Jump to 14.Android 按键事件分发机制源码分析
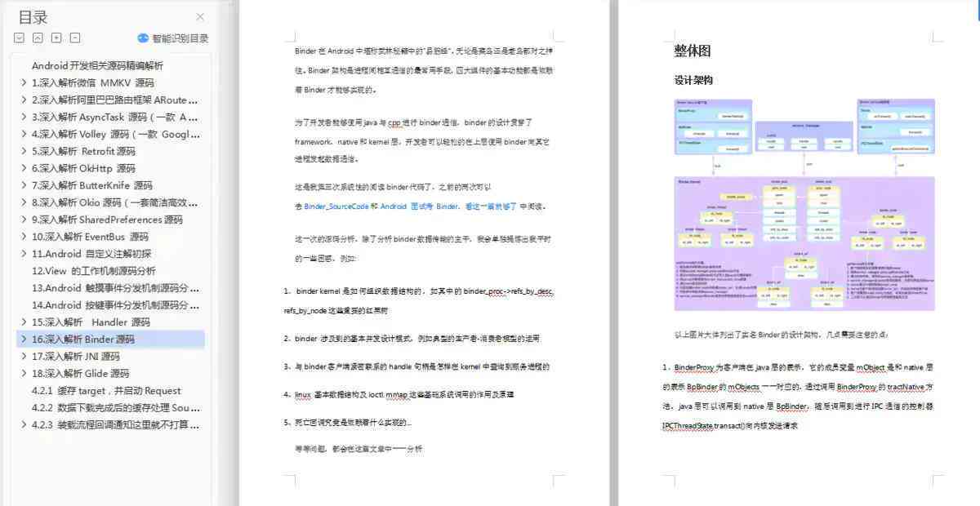 pyautogui.click(x=115, y=305)
